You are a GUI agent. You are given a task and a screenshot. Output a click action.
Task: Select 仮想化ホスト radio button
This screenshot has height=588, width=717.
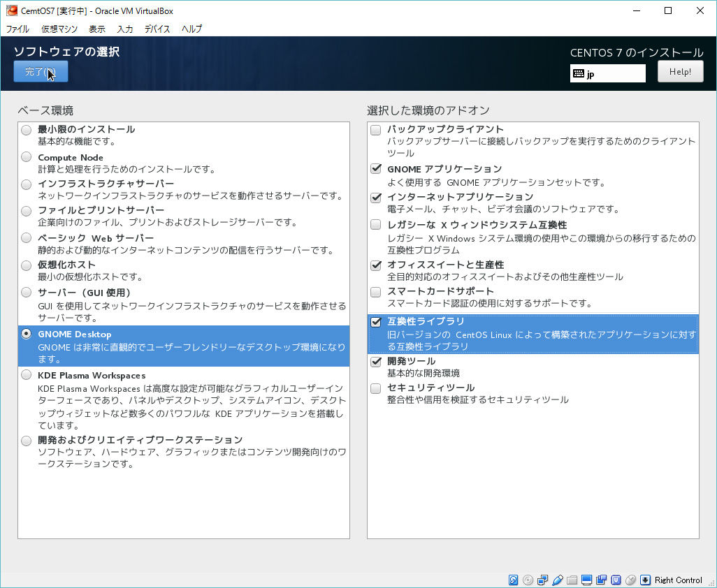coord(27,265)
